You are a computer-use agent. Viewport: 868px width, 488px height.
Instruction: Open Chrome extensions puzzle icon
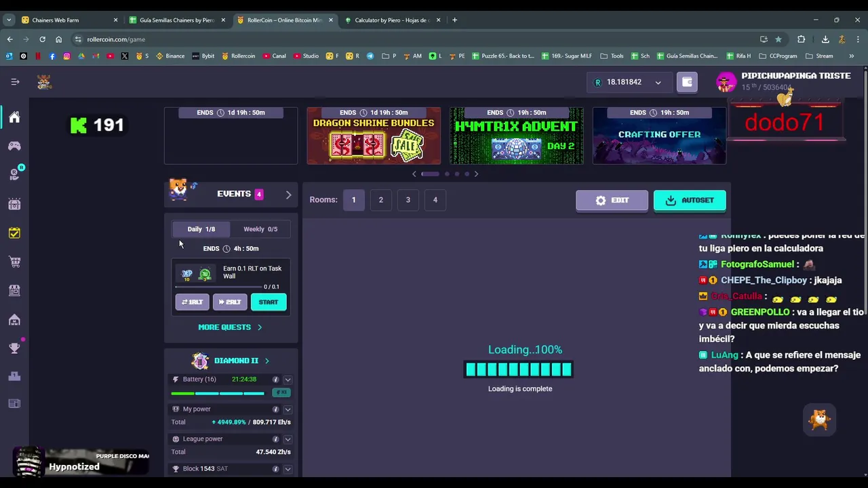(x=801, y=39)
